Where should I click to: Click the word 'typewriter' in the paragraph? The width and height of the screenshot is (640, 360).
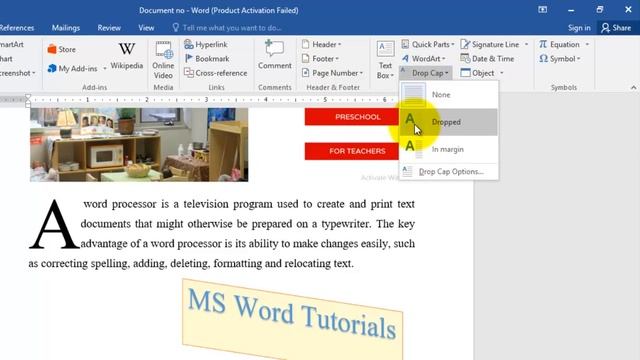(346, 224)
